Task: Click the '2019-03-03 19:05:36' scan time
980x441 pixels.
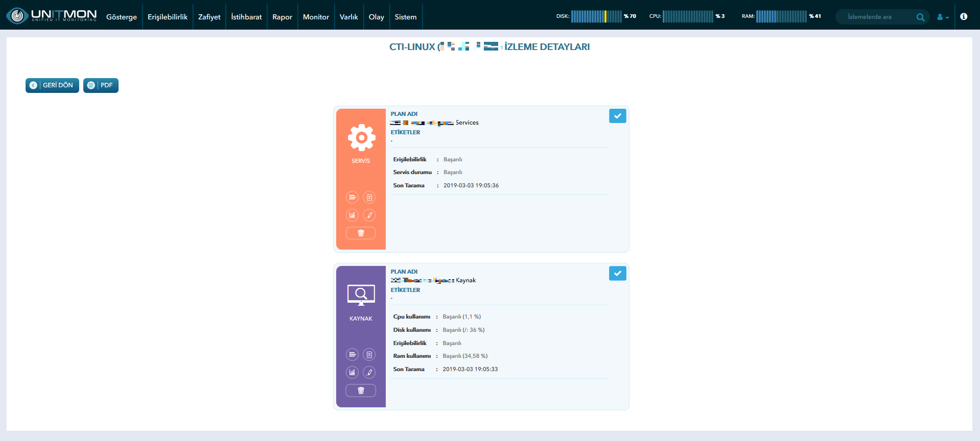Action: [471, 186]
